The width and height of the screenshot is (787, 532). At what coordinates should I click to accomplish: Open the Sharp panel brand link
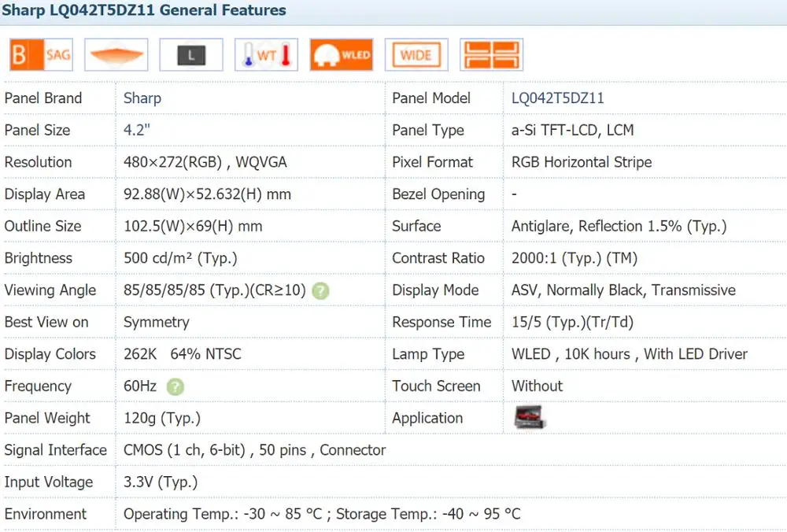tap(142, 98)
